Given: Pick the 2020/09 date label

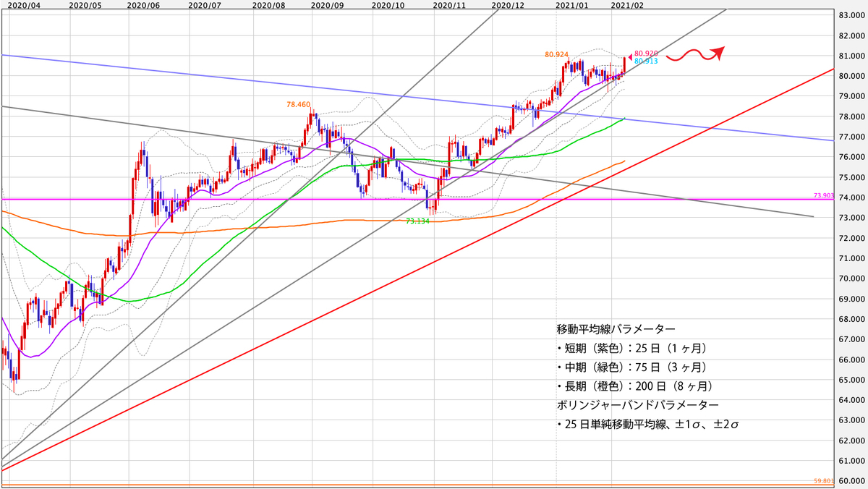Looking at the screenshot, I should [327, 5].
